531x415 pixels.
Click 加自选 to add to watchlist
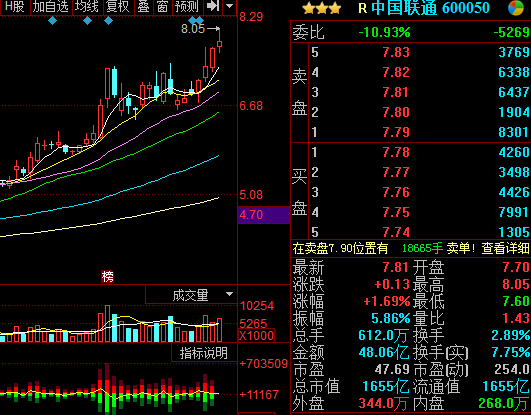pos(50,6)
